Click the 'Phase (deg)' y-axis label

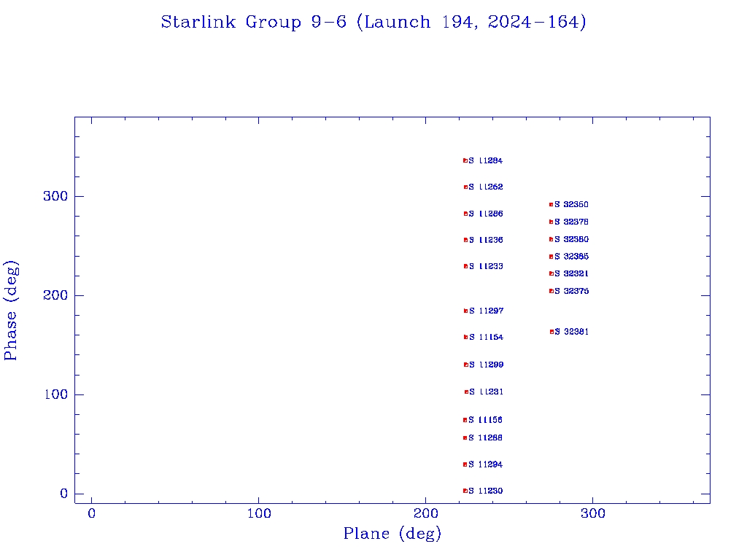[11, 311]
